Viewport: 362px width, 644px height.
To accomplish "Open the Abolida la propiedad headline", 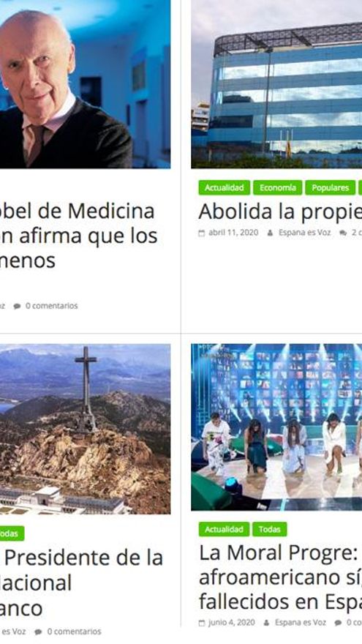I will click(280, 211).
